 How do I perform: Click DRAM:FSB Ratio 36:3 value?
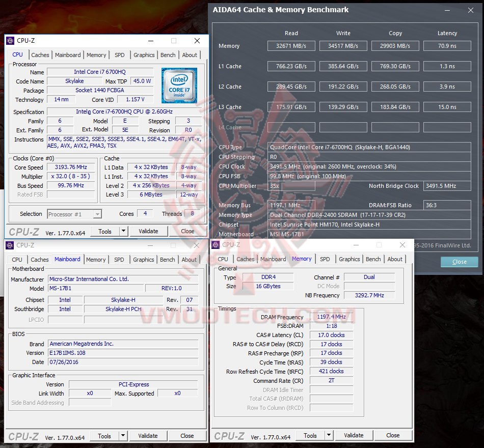click(x=447, y=205)
